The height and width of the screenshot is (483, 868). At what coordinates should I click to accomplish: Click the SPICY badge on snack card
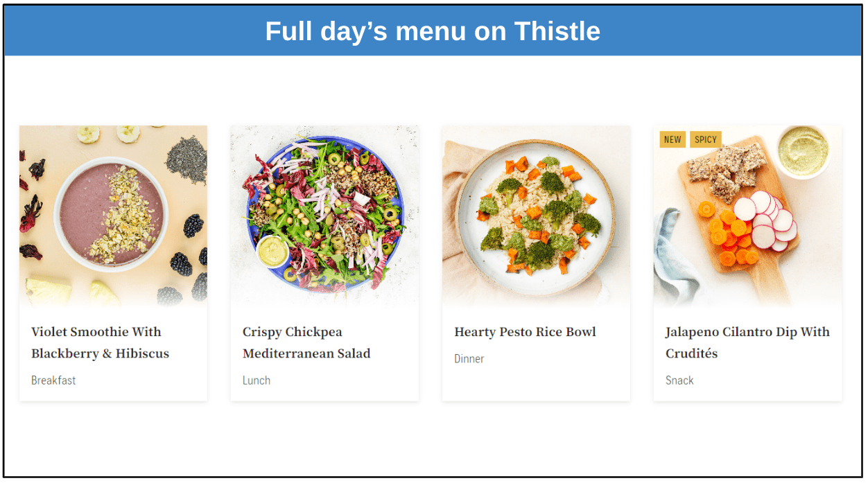(x=706, y=139)
